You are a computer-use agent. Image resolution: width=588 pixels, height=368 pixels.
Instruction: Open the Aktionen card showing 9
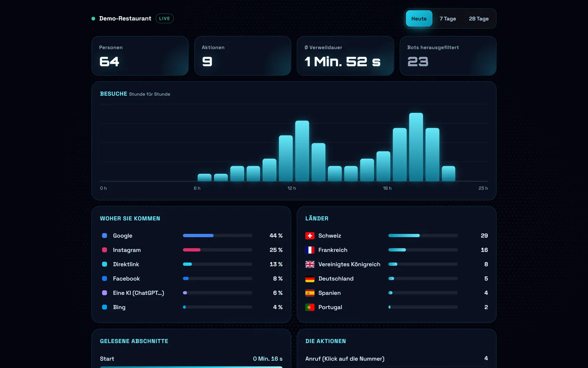243,56
